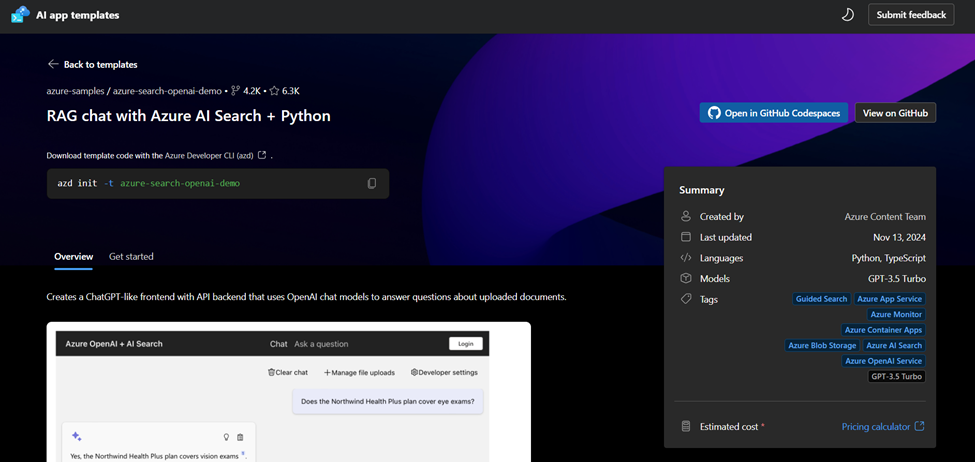
Task: Click Ask a question tab in preview
Action: (321, 344)
